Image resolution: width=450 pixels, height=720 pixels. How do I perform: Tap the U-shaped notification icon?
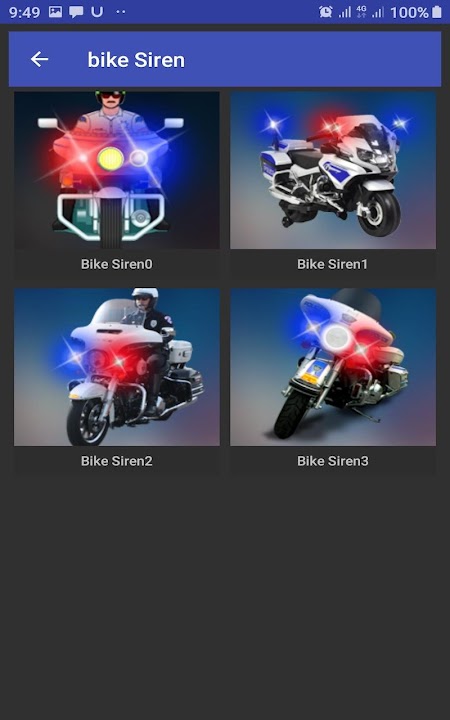97,11
